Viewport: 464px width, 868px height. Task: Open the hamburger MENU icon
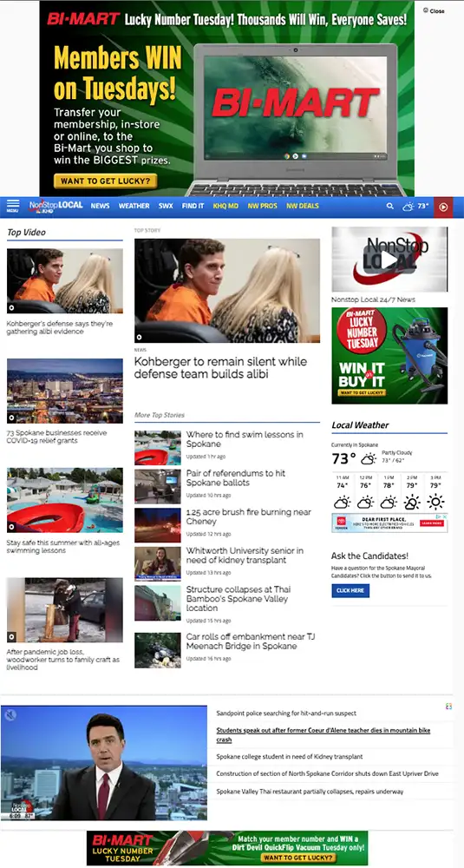pyautogui.click(x=13, y=206)
